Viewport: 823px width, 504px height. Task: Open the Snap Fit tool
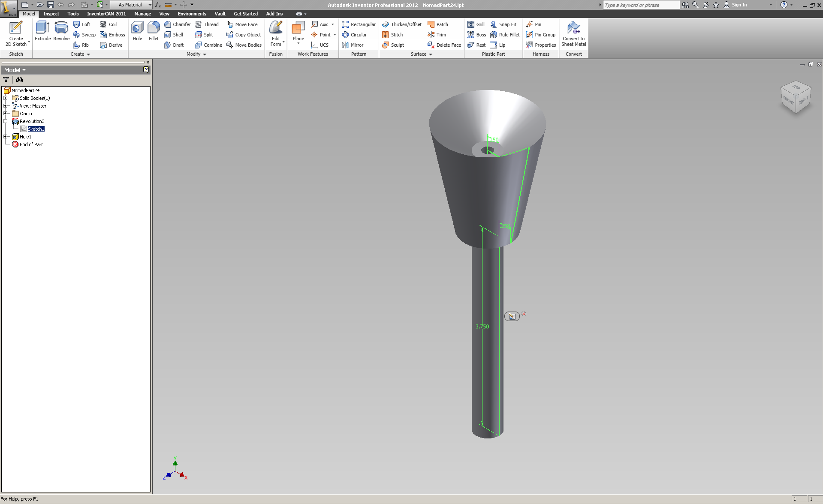tap(503, 24)
